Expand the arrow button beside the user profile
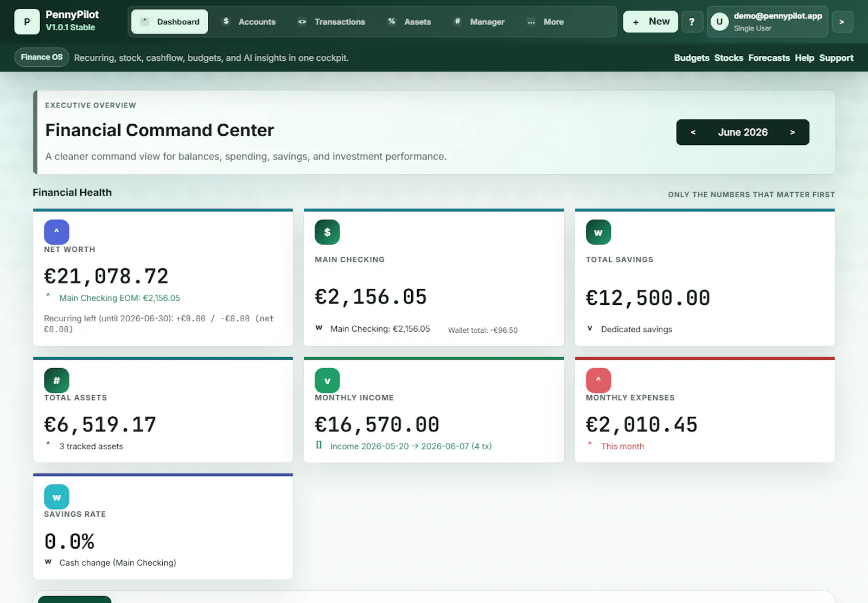868x603 pixels. coord(842,22)
